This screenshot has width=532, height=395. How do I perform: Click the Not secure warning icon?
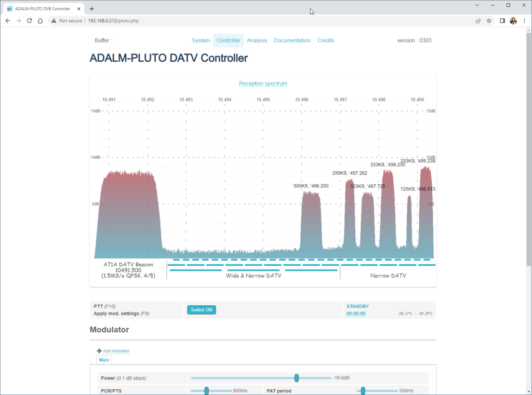pos(54,21)
